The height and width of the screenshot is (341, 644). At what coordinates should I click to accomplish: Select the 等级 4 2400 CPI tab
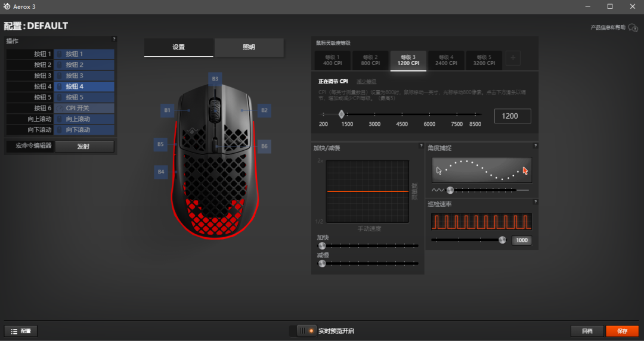tap(446, 60)
